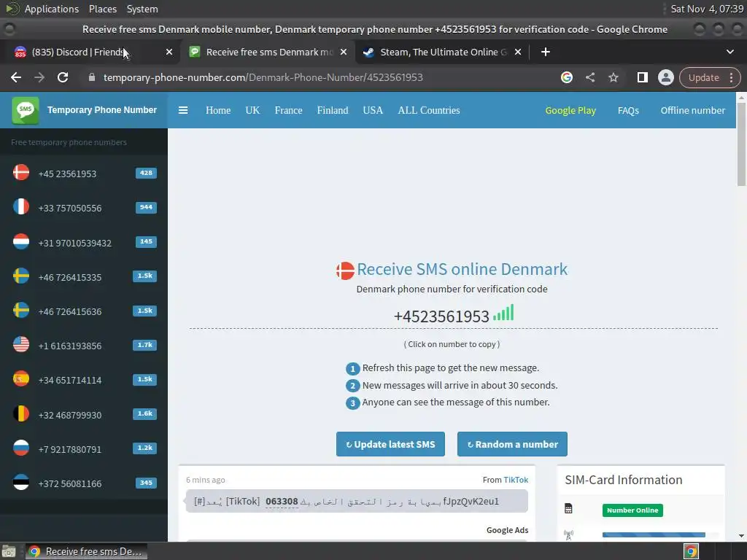747x560 pixels.
Task: Click the show desktop icon in taskbar
Action: [x=9, y=551]
